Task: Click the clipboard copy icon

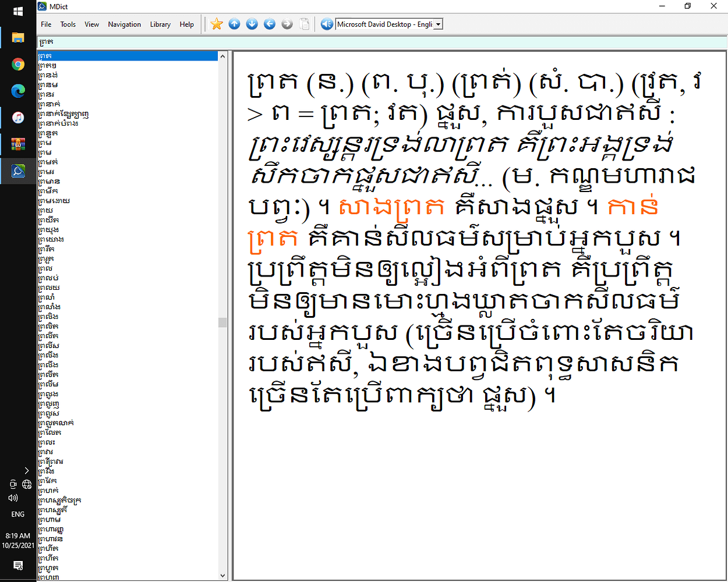Action: click(x=304, y=24)
